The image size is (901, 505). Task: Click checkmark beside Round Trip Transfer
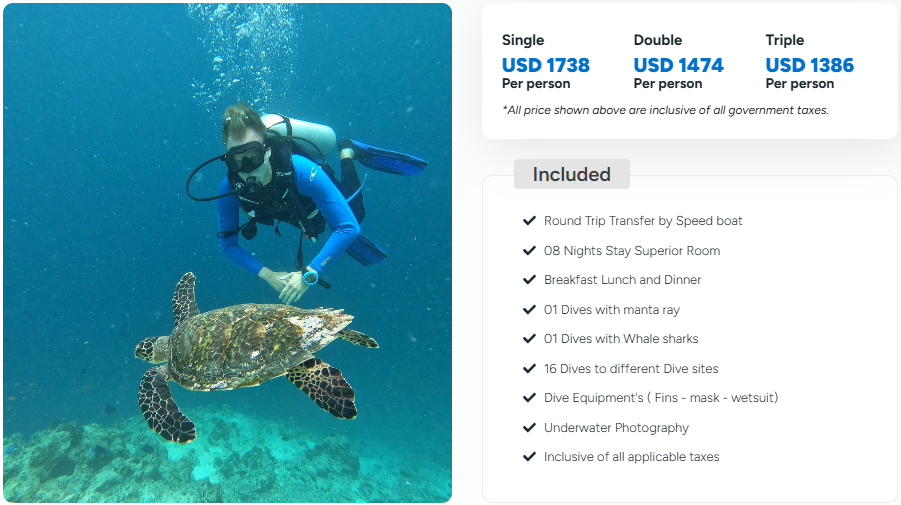pos(529,221)
